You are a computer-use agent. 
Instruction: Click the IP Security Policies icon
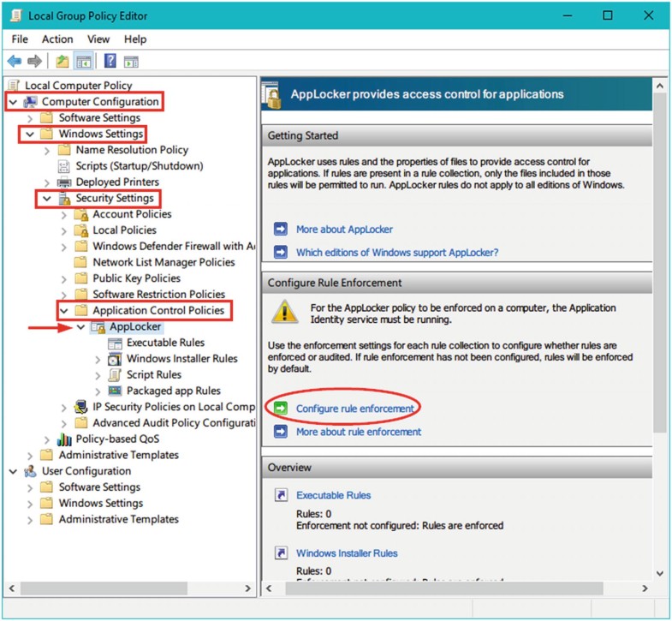tap(80, 407)
